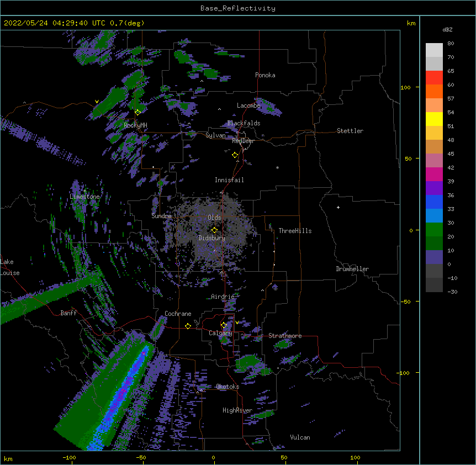The width and height of the screenshot is (476, 465).
Task: Select the yellow diamond radar site marker above Didsbury
Action: click(214, 230)
